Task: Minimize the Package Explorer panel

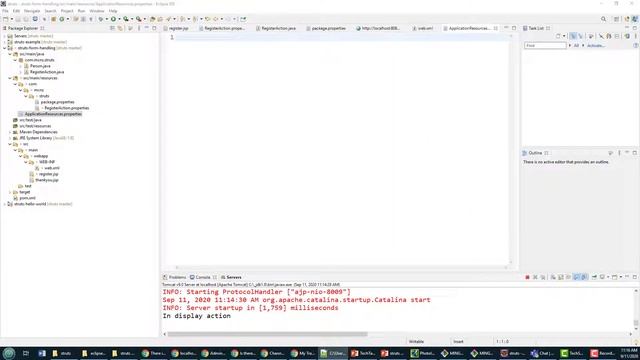Action: point(147,28)
